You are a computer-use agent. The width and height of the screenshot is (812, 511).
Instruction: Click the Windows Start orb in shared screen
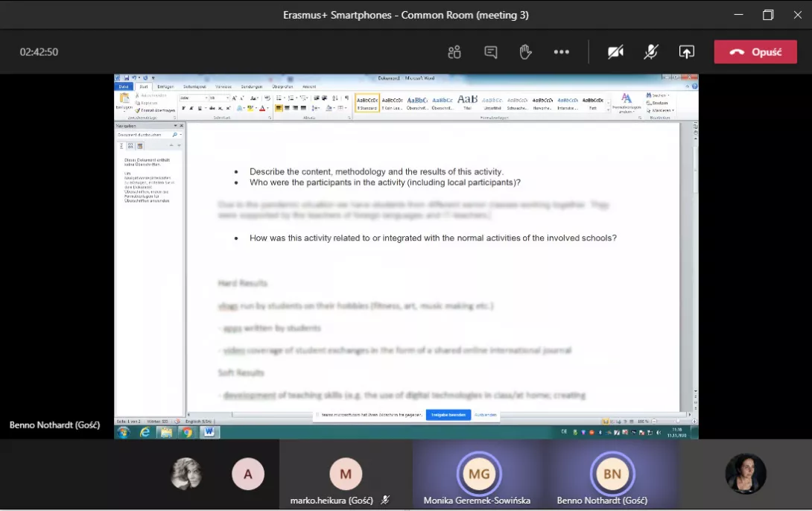click(x=124, y=431)
